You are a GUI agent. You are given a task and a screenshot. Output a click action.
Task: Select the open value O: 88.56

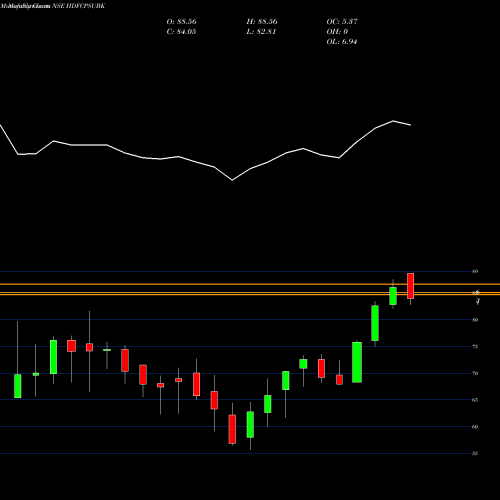tap(181, 22)
